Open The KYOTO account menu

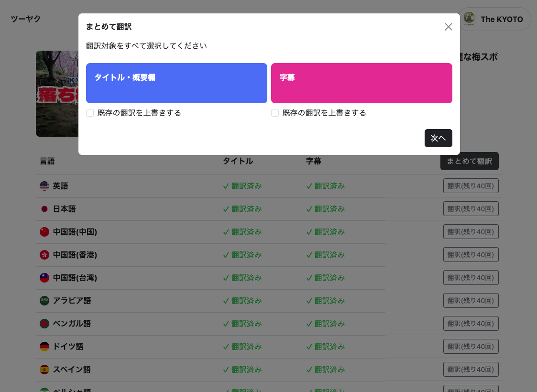point(494,19)
